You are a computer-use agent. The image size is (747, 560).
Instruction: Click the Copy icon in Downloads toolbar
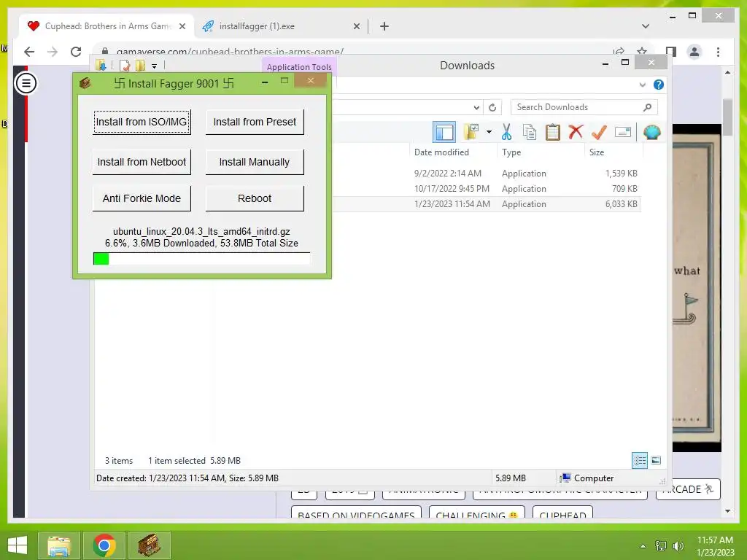pyautogui.click(x=530, y=132)
